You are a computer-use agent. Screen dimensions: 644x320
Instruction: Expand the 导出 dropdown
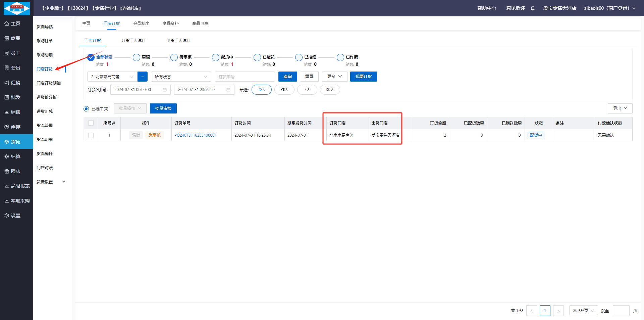point(620,108)
